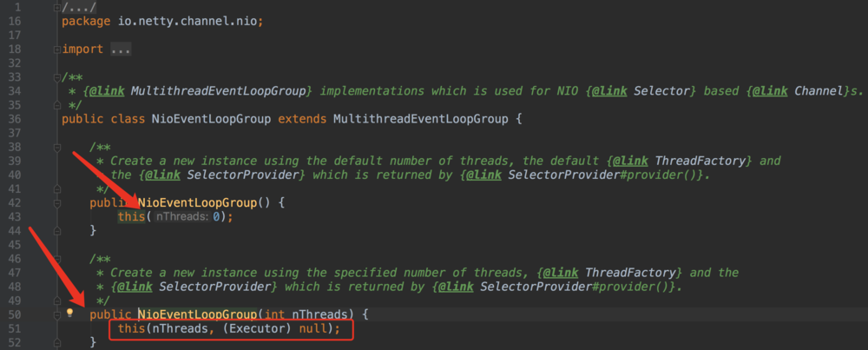Collapse the class Javadoc at line 33
This screenshot has width=868, height=350.
(56, 77)
